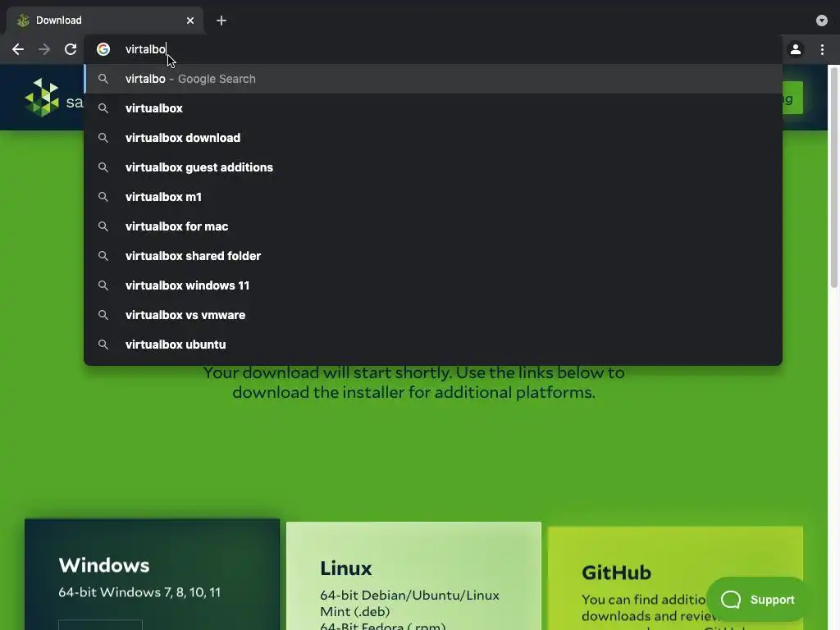
Task: Click the Linux download card heading
Action: pyautogui.click(x=345, y=568)
